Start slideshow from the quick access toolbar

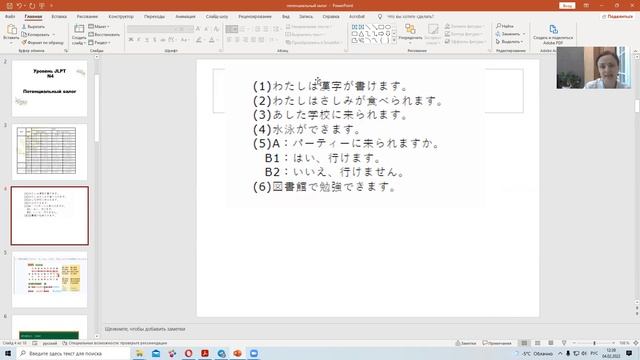42,6
